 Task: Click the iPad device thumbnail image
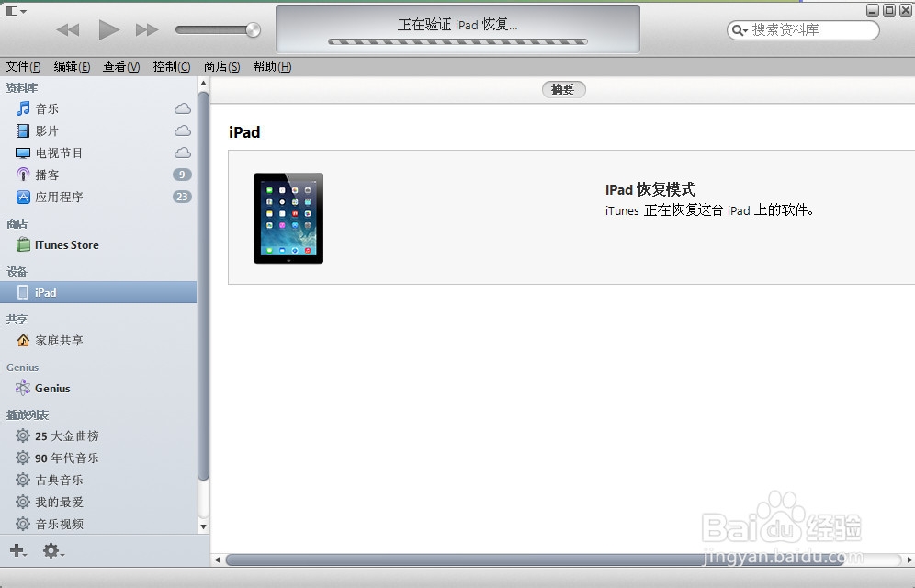(x=288, y=218)
